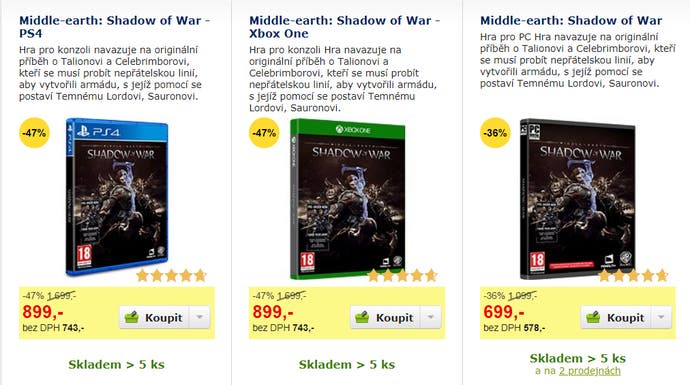Click the -36% discount badge on PC game

pos(495,133)
